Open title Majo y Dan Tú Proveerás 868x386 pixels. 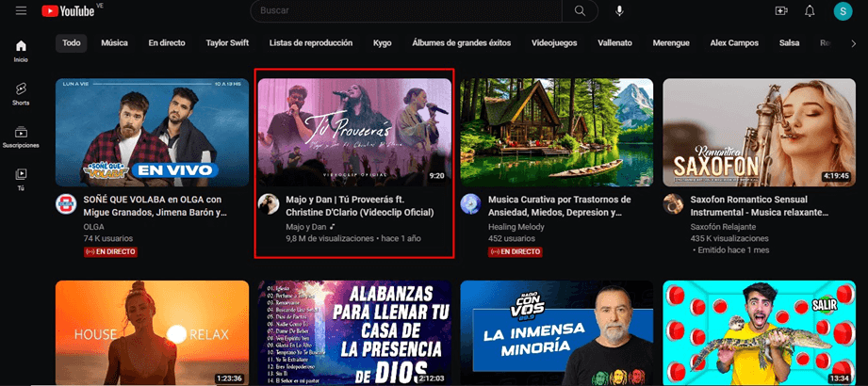pos(359,206)
